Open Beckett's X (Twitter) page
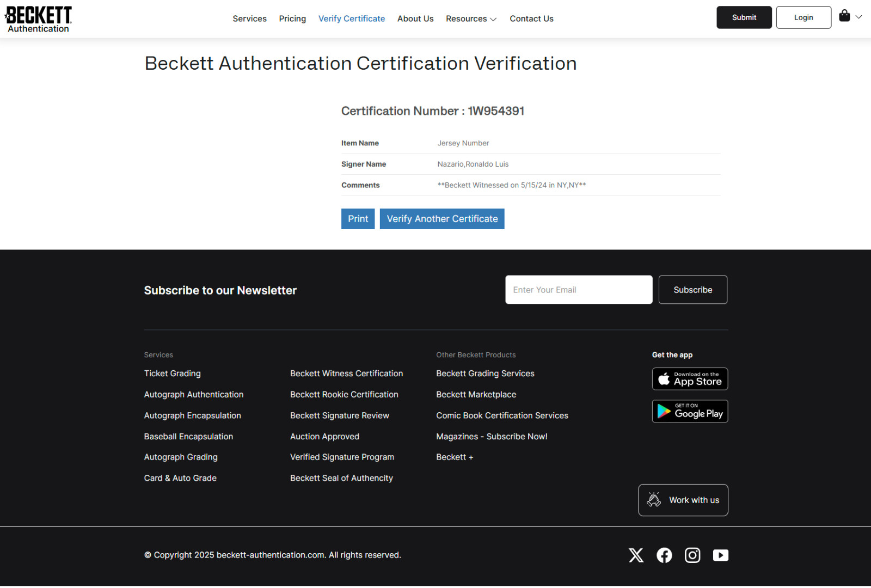Image resolution: width=871 pixels, height=588 pixels. click(x=636, y=555)
